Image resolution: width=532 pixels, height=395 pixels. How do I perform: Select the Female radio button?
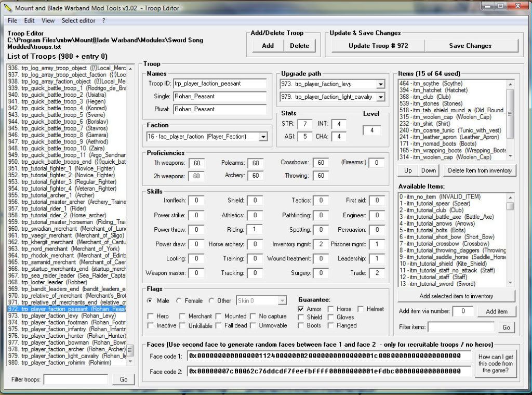click(179, 300)
